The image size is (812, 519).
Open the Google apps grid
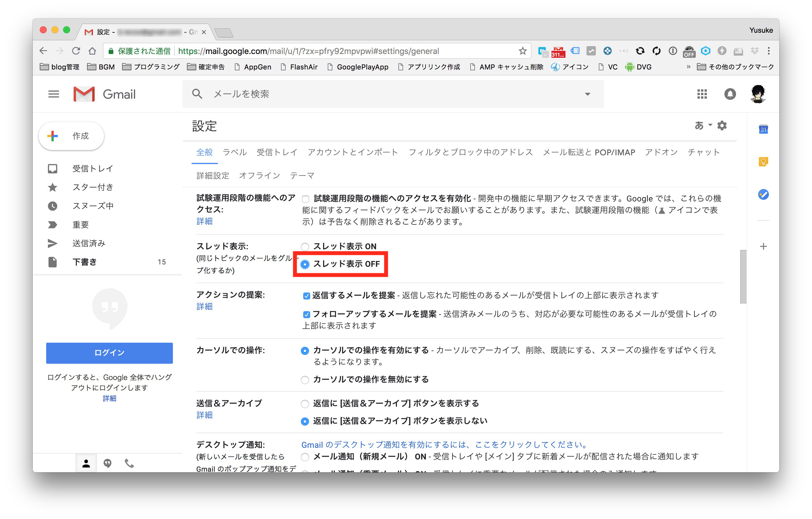(702, 94)
